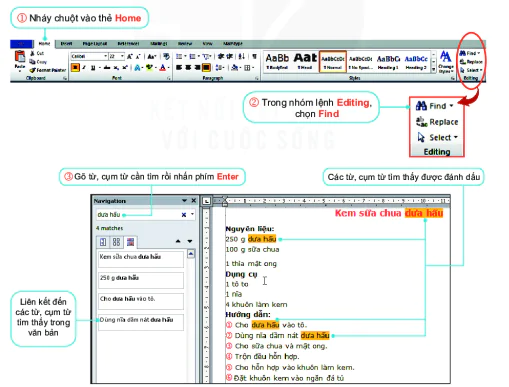The height and width of the screenshot is (387, 509).
Task: Switch to the Insert ribbon tab
Action: pos(66,44)
